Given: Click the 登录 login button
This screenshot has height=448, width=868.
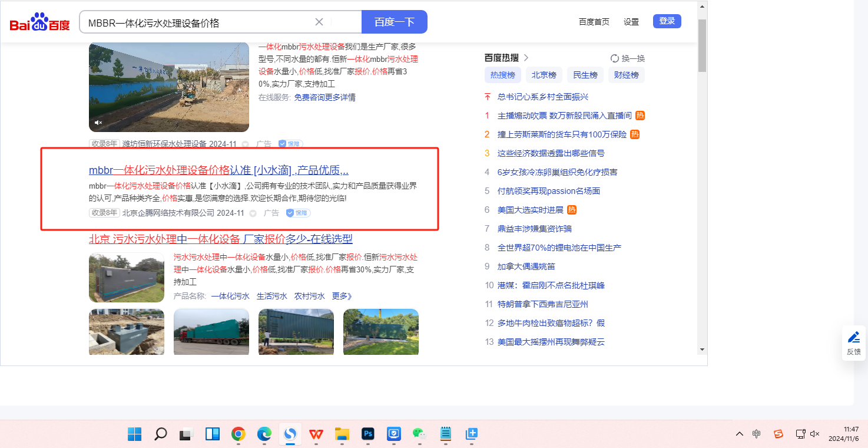Looking at the screenshot, I should click(667, 21).
